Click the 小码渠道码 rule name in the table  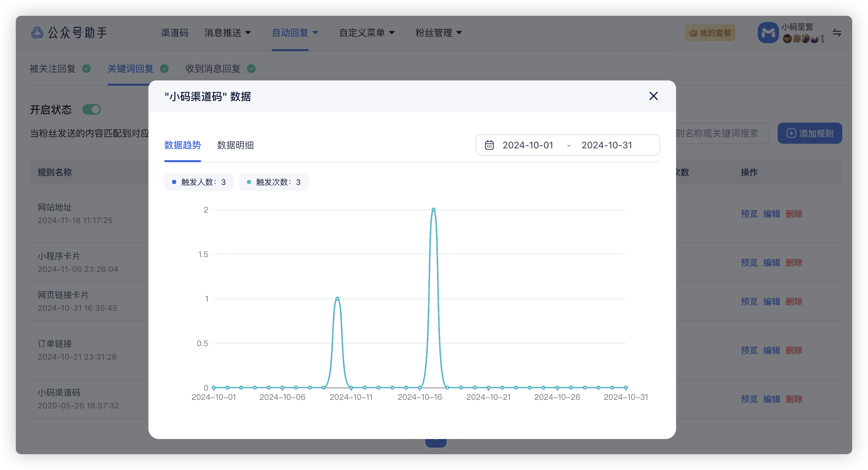[59, 393]
